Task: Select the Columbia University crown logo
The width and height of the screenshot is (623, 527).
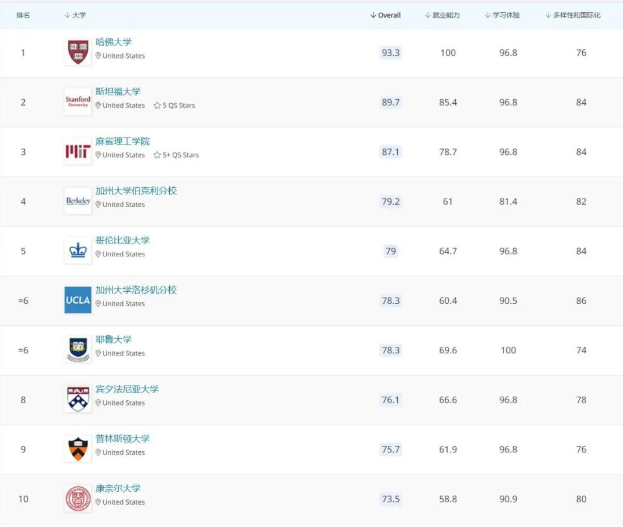Action: pos(78,250)
